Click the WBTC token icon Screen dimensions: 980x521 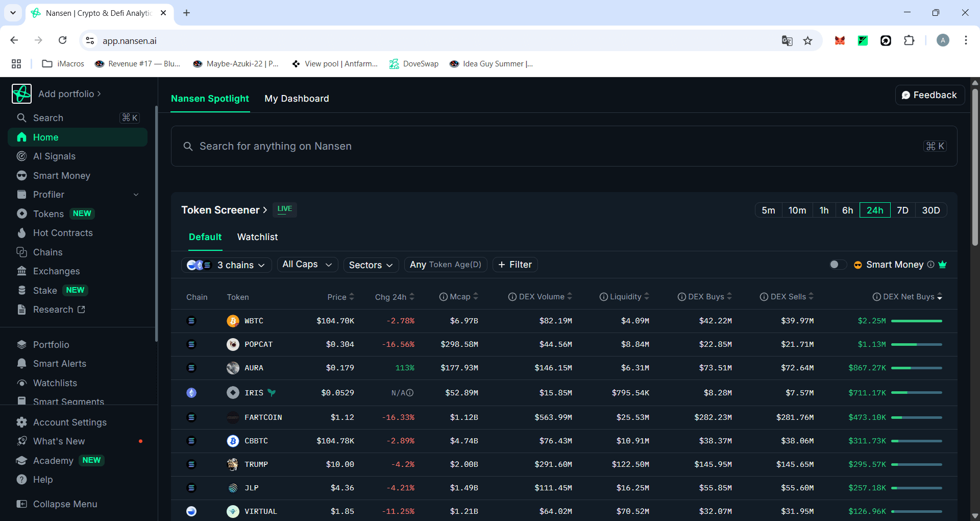[233, 321]
